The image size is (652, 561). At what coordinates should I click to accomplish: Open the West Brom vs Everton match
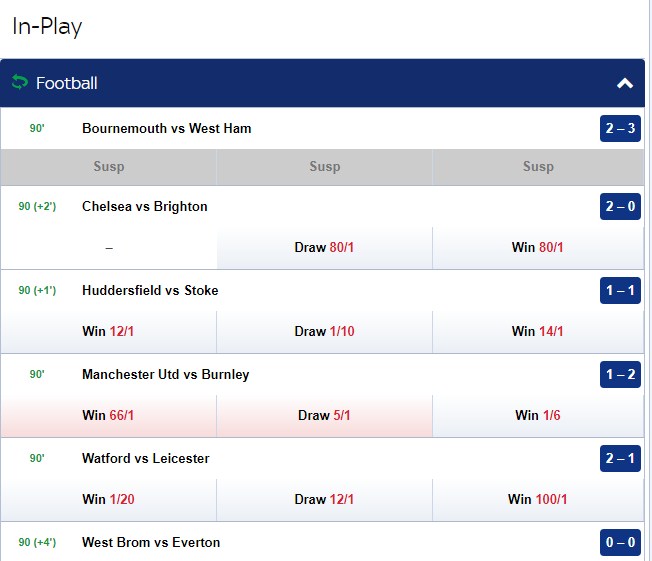(x=151, y=542)
